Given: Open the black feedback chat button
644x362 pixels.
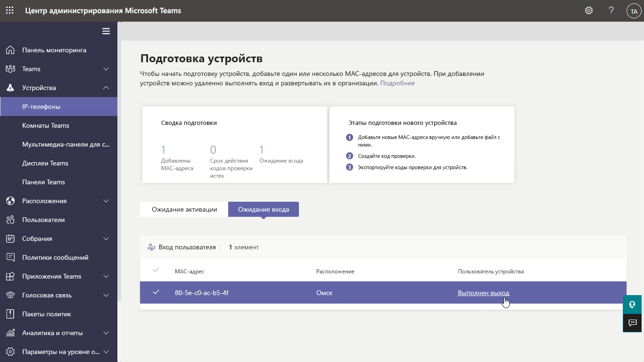Looking at the screenshot, I should click(632, 323).
